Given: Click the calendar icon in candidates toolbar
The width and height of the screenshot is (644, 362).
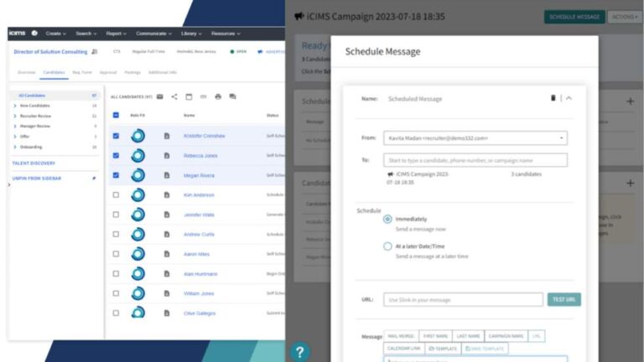Looking at the screenshot, I should pos(189,96).
